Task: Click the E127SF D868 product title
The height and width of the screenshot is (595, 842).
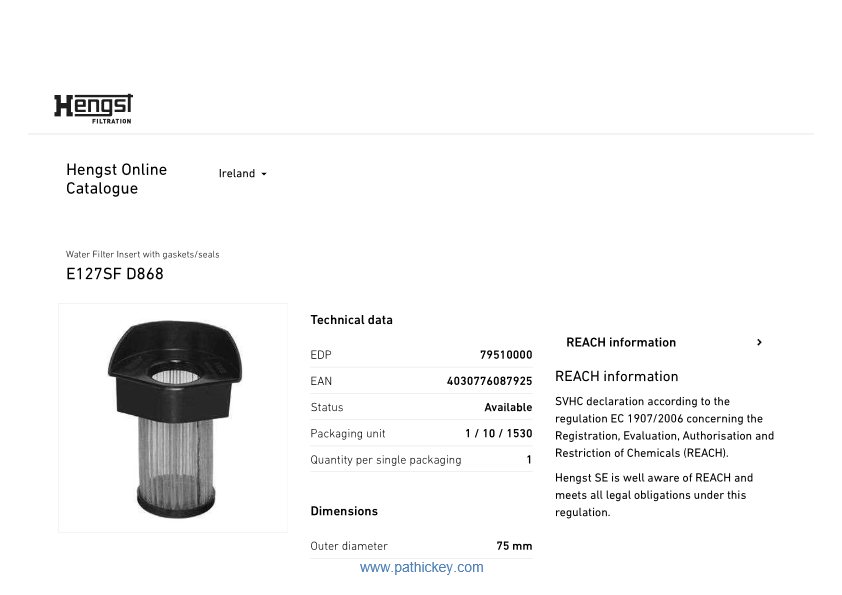Action: click(x=114, y=274)
